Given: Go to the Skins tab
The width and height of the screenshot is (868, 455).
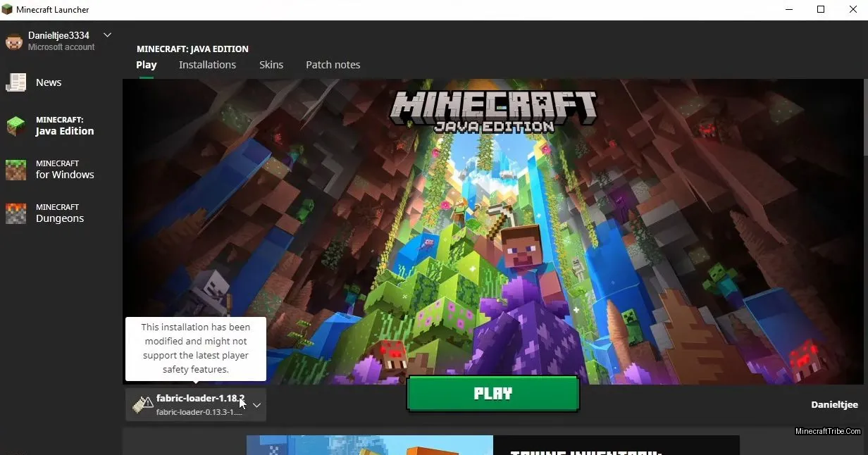Looking at the screenshot, I should tap(271, 65).
